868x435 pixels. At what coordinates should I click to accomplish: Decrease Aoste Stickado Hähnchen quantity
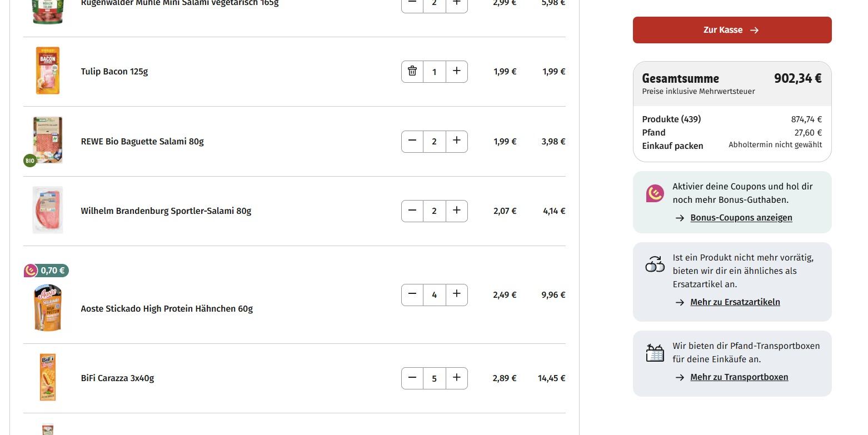tap(412, 294)
